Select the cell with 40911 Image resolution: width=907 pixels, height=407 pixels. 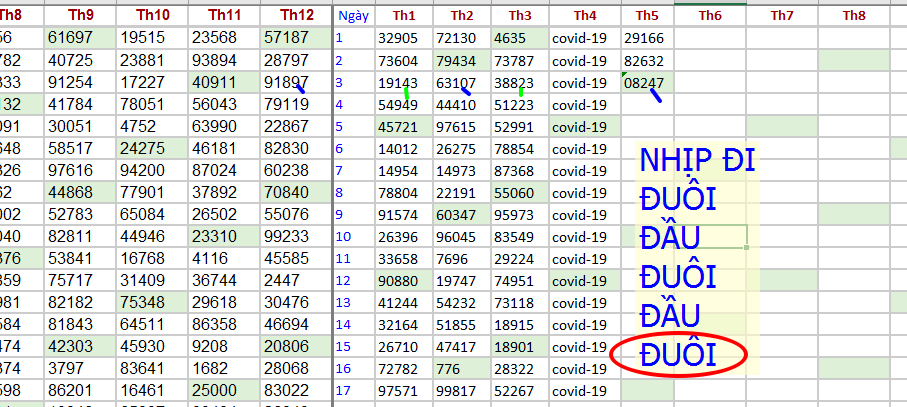click(224, 83)
